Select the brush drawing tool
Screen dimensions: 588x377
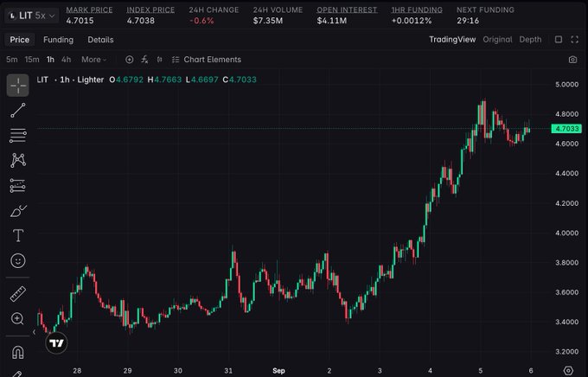[x=17, y=211]
